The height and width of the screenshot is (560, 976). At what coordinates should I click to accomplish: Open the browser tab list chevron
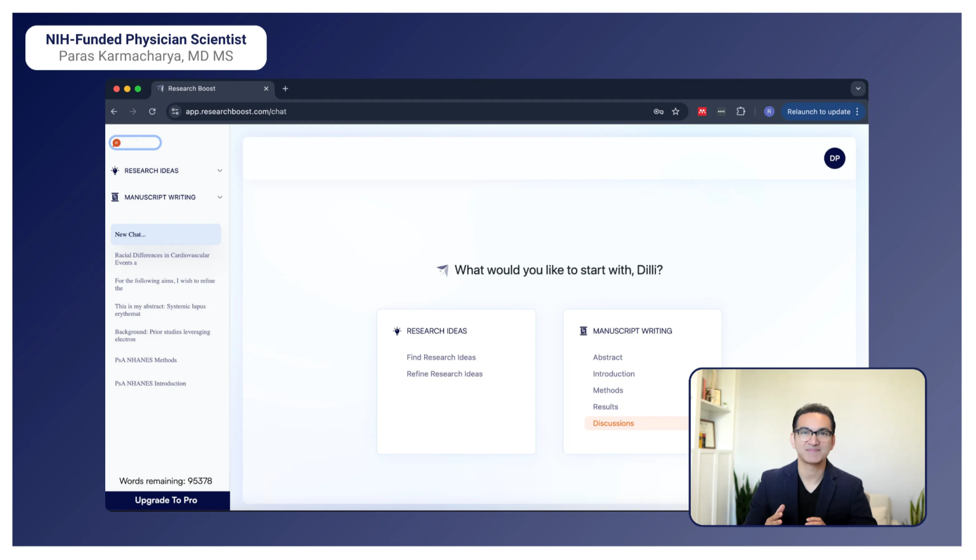(858, 88)
